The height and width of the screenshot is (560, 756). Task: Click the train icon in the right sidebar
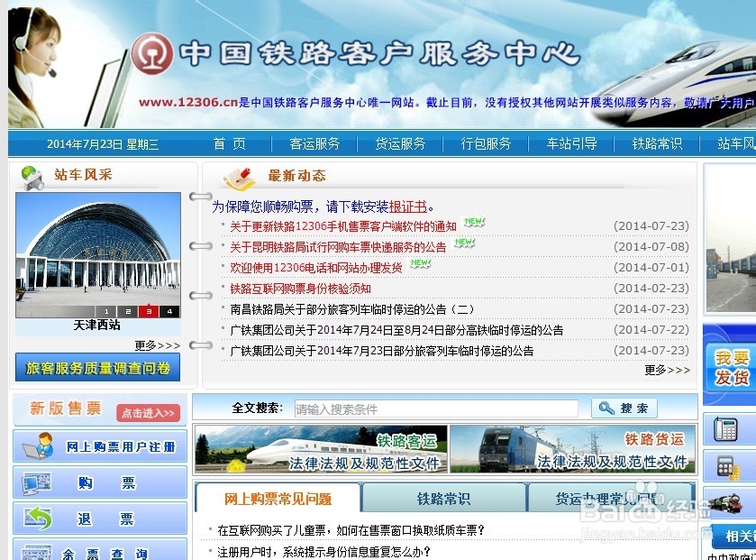[x=726, y=502]
